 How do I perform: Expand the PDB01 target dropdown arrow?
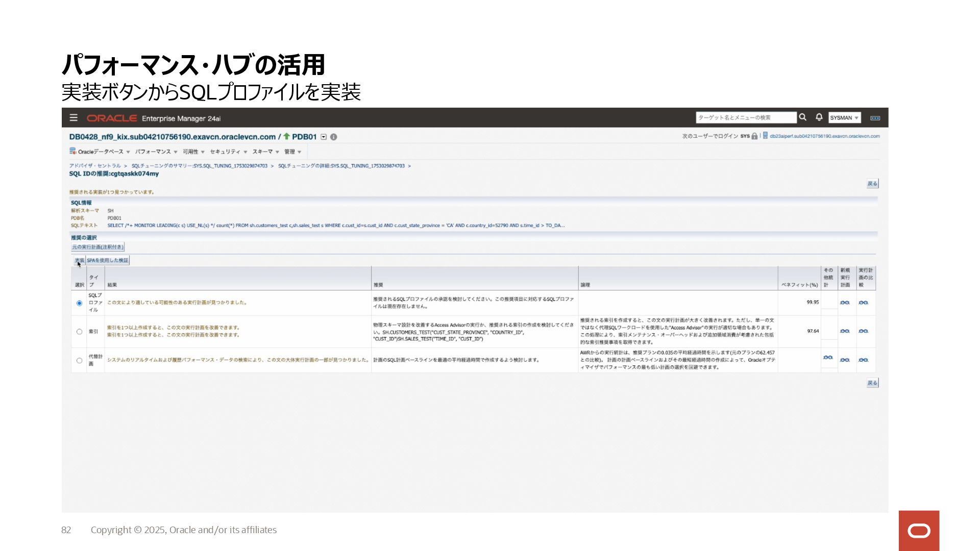324,137
